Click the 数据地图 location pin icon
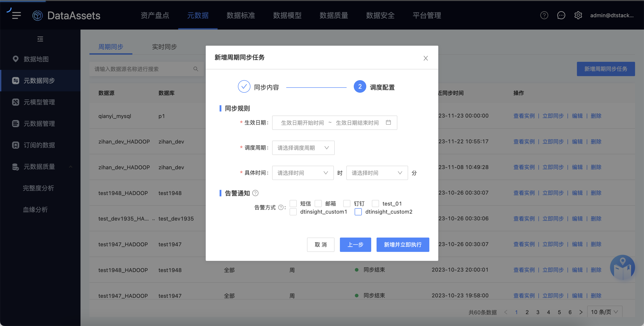The width and height of the screenshot is (644, 326). point(15,59)
